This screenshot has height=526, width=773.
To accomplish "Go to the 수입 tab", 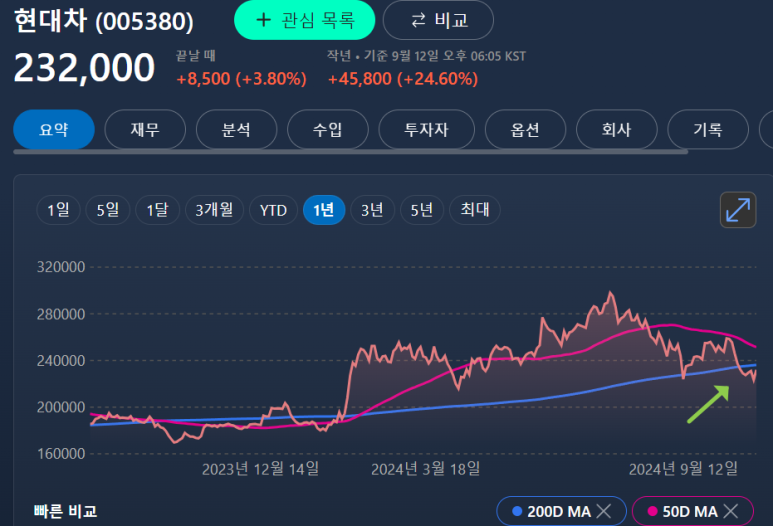I will pos(328,130).
